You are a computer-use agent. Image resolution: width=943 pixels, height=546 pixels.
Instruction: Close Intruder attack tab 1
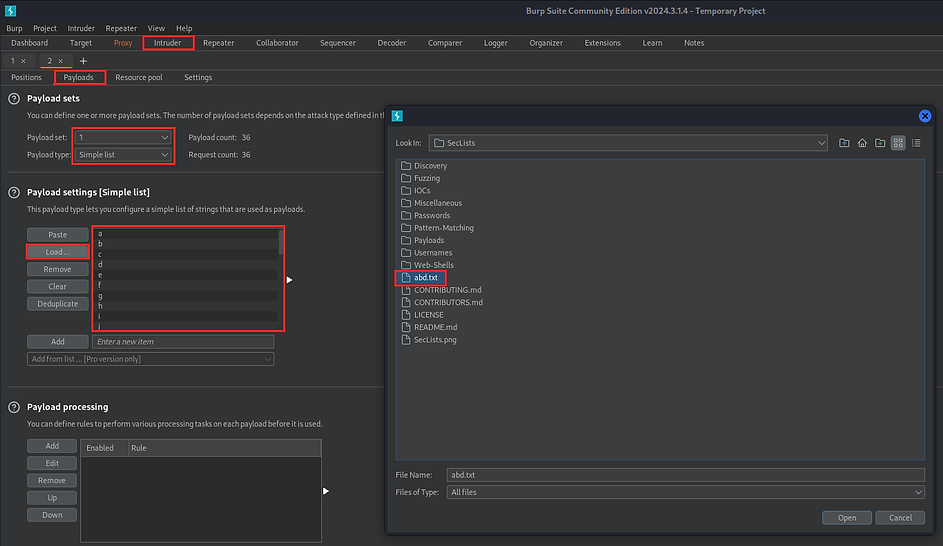click(23, 61)
